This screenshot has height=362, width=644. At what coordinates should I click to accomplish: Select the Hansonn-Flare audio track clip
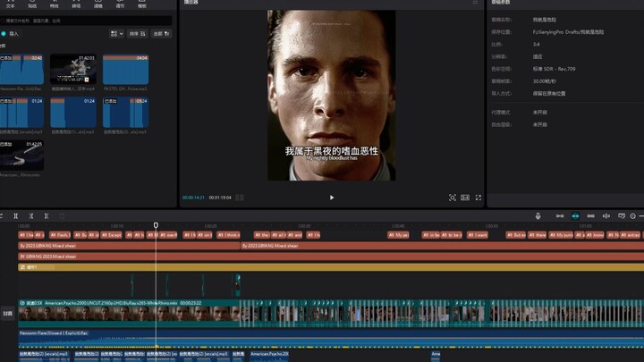[331, 338]
